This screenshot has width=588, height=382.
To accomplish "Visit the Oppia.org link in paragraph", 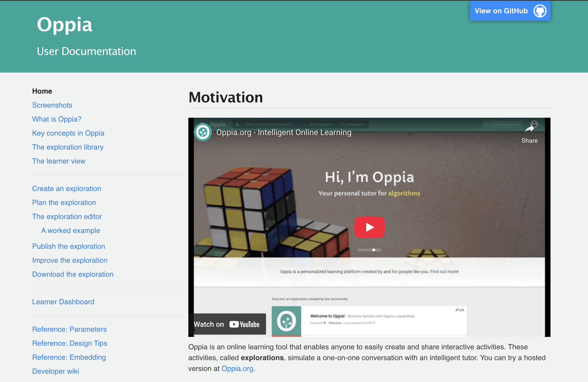I will [x=237, y=368].
